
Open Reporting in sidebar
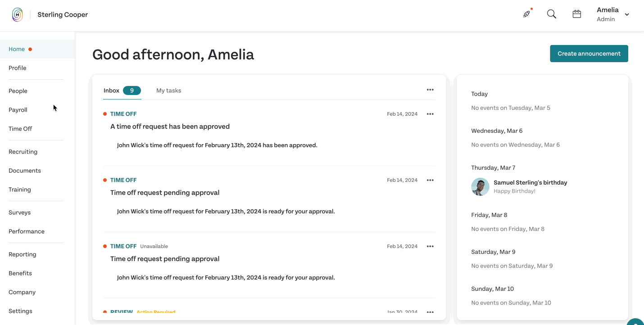coord(23,254)
